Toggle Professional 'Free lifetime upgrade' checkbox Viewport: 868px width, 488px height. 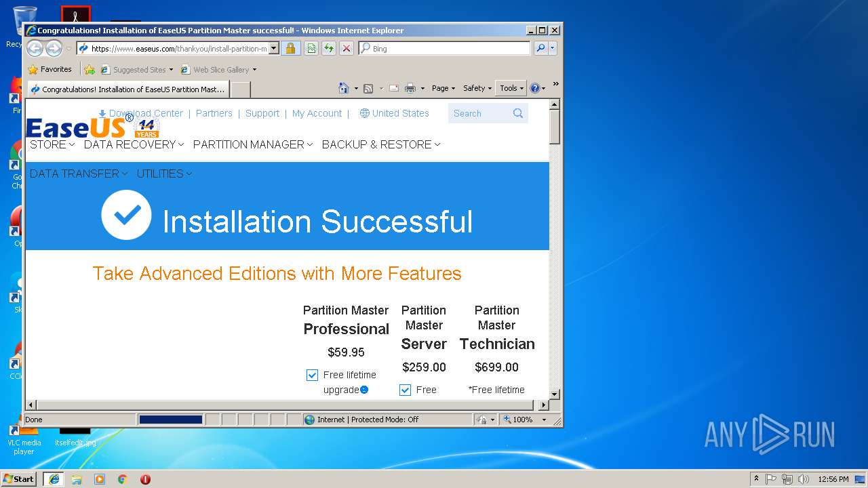tap(312, 375)
